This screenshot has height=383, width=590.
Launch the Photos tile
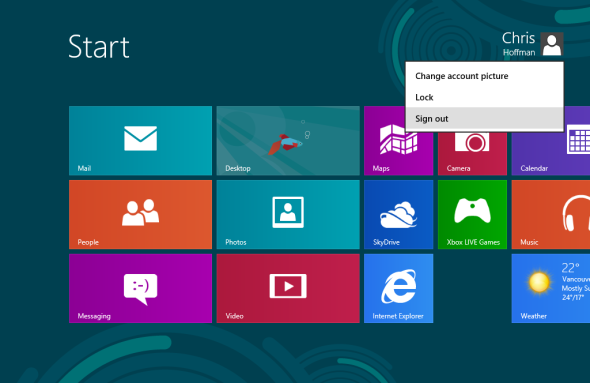tap(288, 214)
